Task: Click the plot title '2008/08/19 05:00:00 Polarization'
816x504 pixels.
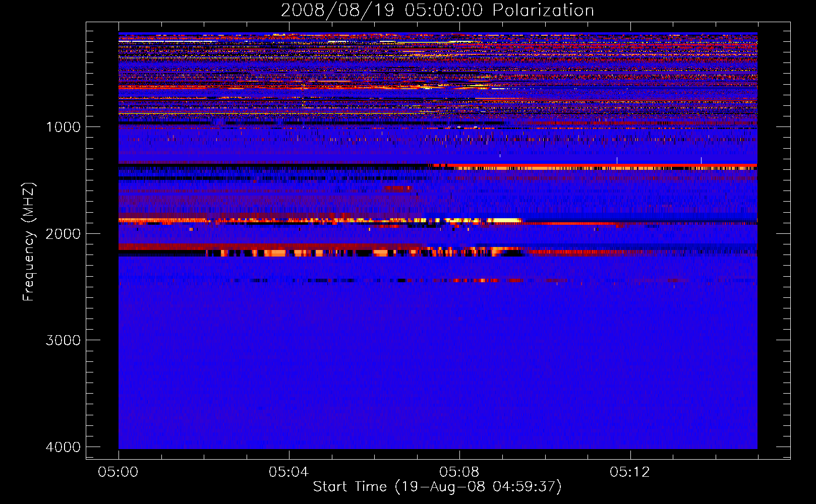Action: pos(437,11)
